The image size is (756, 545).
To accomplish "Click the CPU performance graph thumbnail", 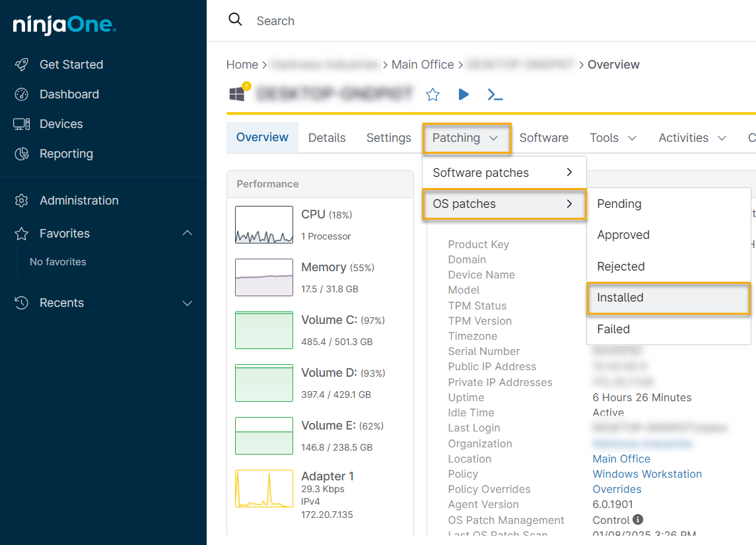I will tap(263, 225).
